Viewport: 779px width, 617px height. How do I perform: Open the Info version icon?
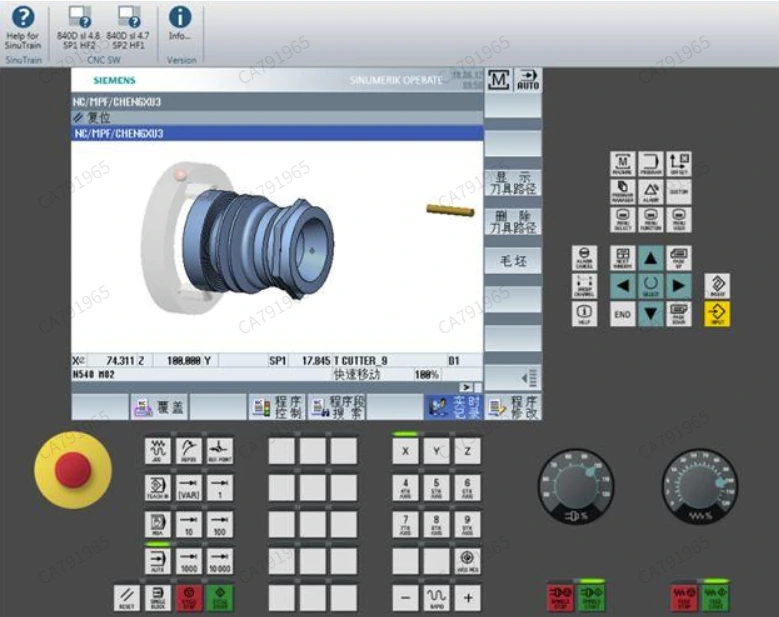click(180, 24)
